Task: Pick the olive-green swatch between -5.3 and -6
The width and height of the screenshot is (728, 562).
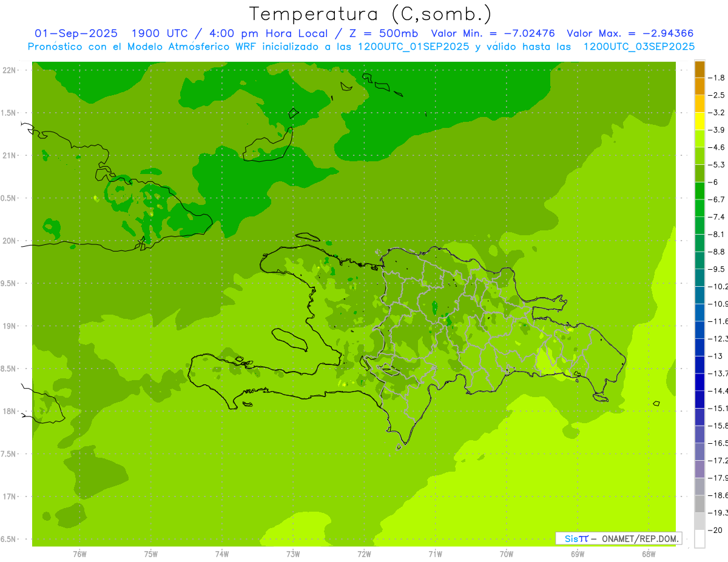Action: (699, 173)
